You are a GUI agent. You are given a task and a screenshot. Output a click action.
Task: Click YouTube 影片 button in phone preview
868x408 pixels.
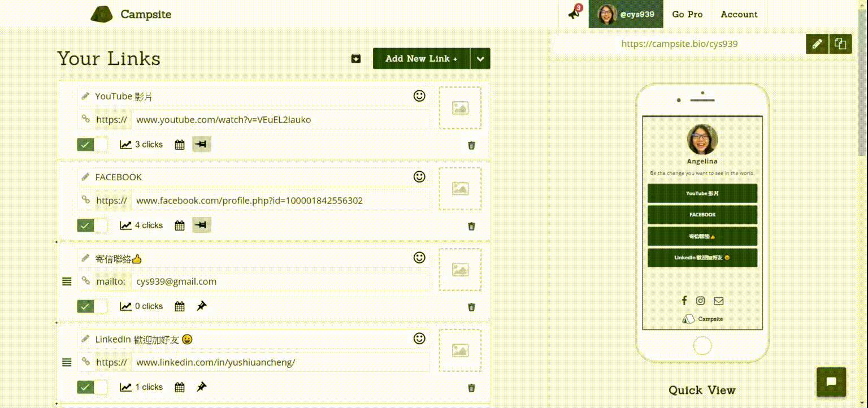click(x=702, y=193)
